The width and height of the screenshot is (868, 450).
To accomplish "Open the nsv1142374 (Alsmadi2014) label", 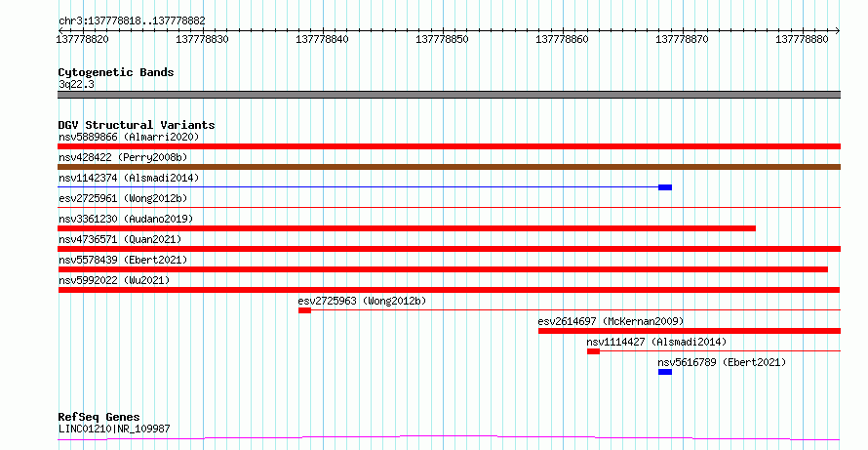I will point(129,178).
